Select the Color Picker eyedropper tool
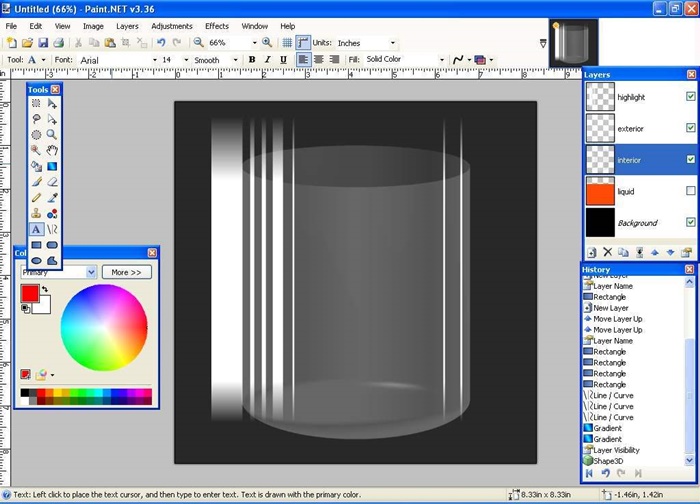Image resolution: width=700 pixels, height=504 pixels. click(x=52, y=197)
